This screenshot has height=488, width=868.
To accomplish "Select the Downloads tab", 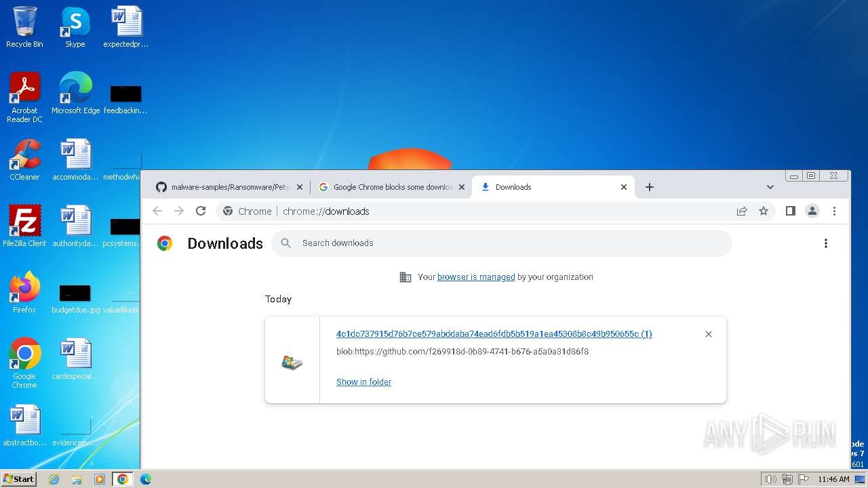I will click(x=553, y=187).
